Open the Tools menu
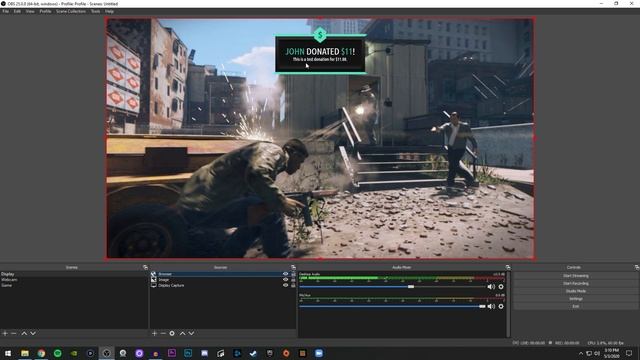 pyautogui.click(x=95, y=11)
